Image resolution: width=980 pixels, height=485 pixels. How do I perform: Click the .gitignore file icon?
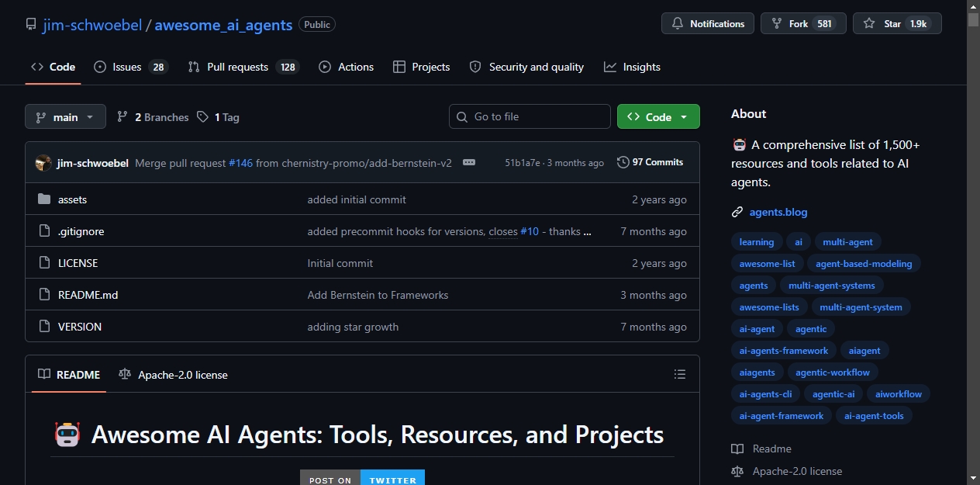(x=44, y=231)
